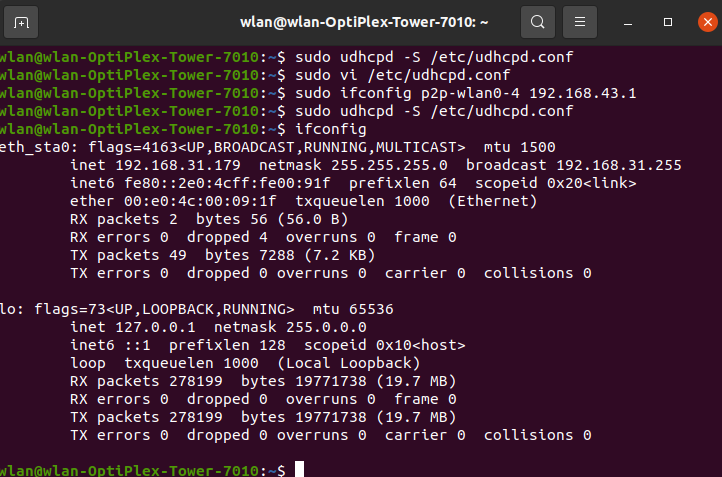Maximize the terminal window
Viewport: 722px width, 477px height.
(668, 22)
